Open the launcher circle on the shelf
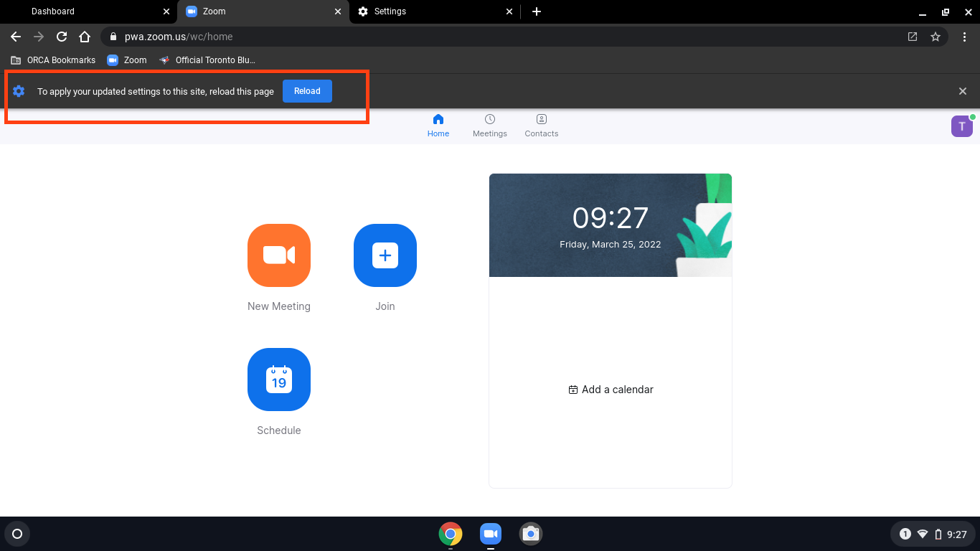Viewport: 980px width, 551px height. click(x=17, y=534)
